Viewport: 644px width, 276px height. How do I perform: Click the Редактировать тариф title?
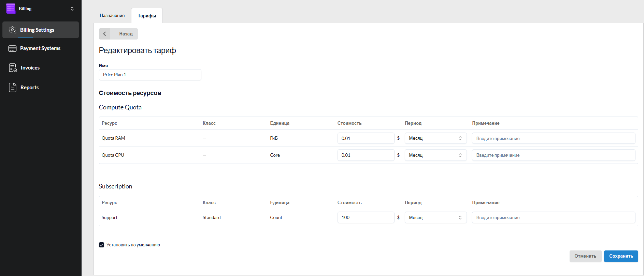pyautogui.click(x=138, y=50)
